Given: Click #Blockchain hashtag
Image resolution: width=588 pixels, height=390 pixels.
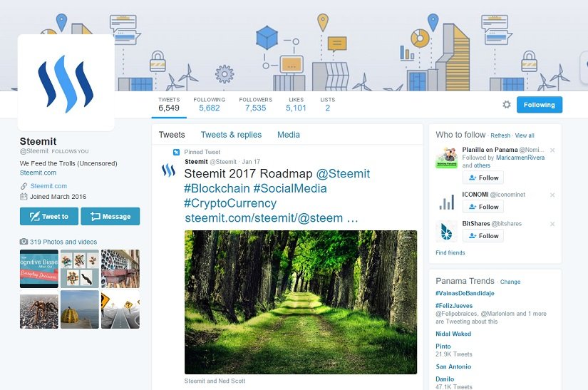Looking at the screenshot, I should 217,188.
